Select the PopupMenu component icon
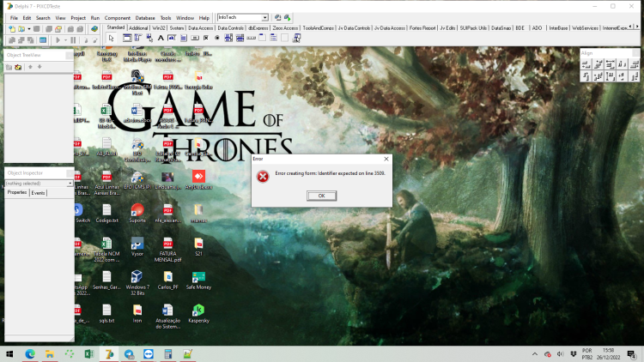644x362 pixels. click(x=149, y=38)
